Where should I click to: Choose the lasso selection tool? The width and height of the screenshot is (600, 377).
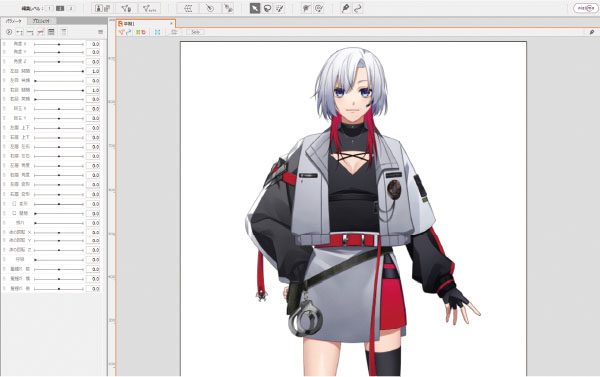click(267, 8)
